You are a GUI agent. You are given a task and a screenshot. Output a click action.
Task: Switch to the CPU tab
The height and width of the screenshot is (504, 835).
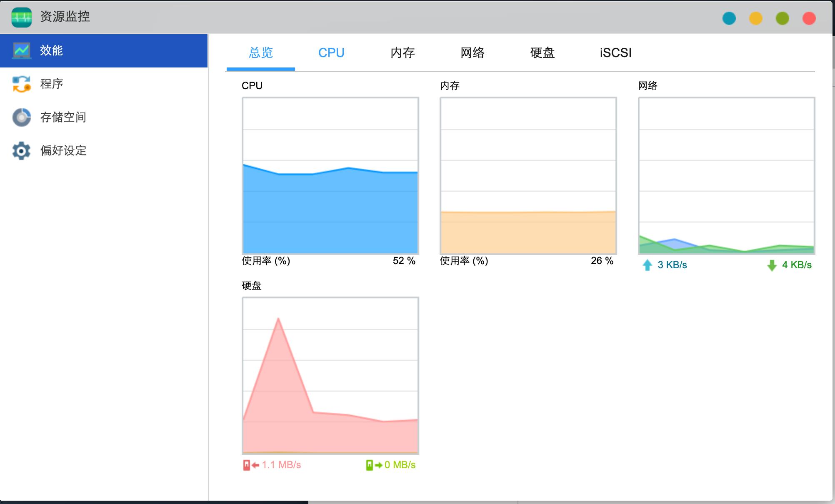click(x=331, y=53)
